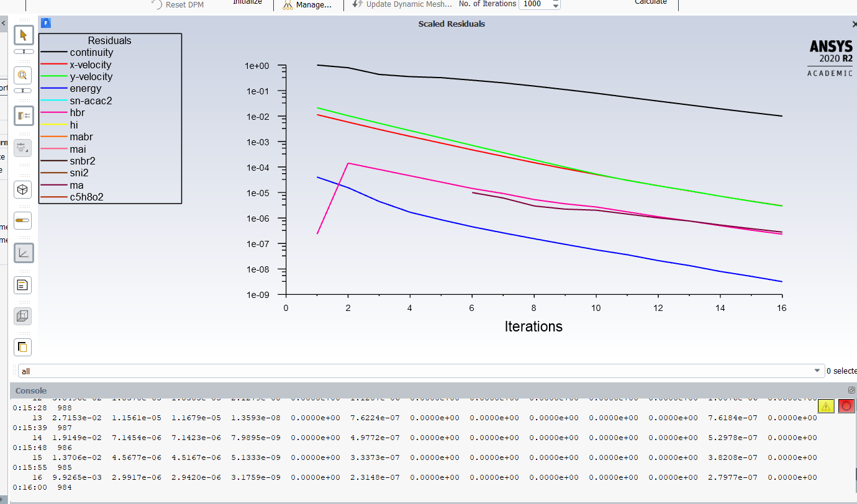857x504 pixels.
Task: Click the 'mai' legend entry
Action: (x=78, y=149)
